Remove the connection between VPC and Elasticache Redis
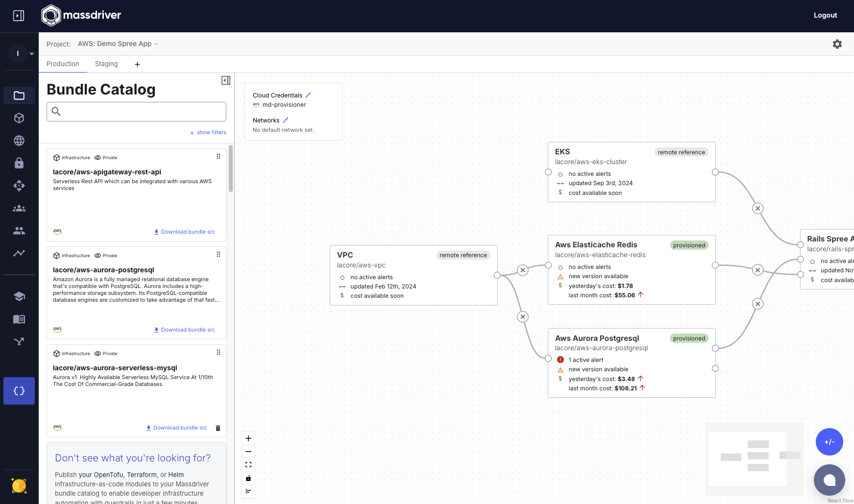This screenshot has width=854, height=504. tap(523, 270)
